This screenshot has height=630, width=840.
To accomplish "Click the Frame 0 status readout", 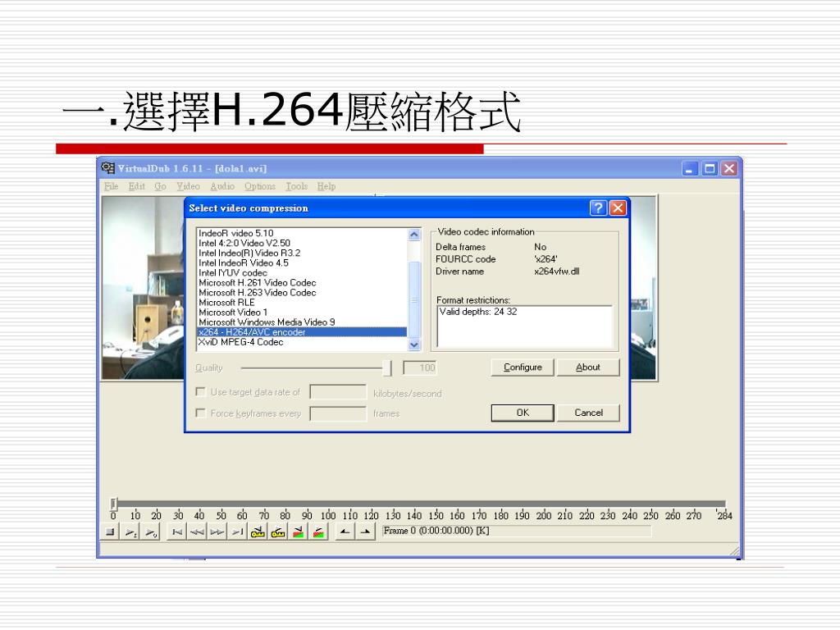I will (x=517, y=531).
